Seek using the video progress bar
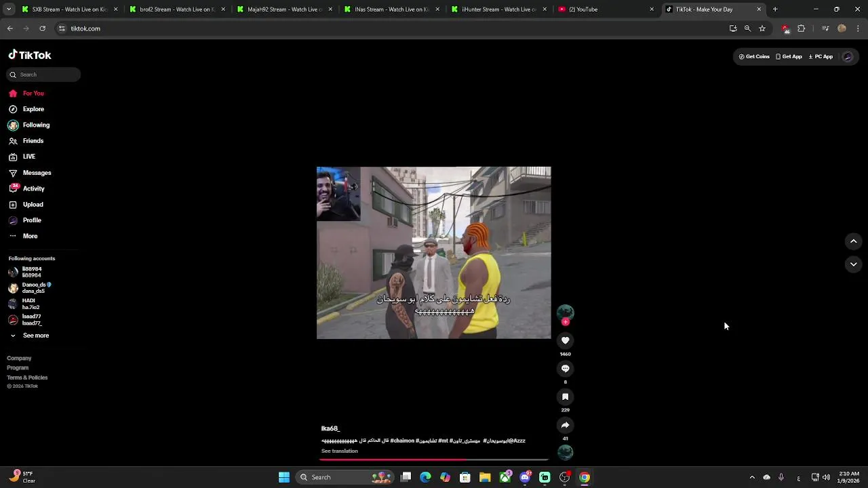 (x=434, y=460)
